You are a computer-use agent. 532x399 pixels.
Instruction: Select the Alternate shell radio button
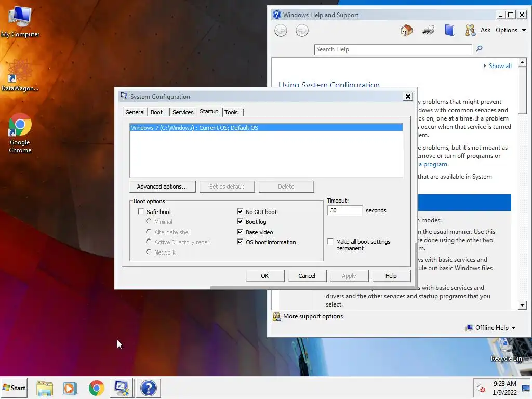click(x=149, y=232)
